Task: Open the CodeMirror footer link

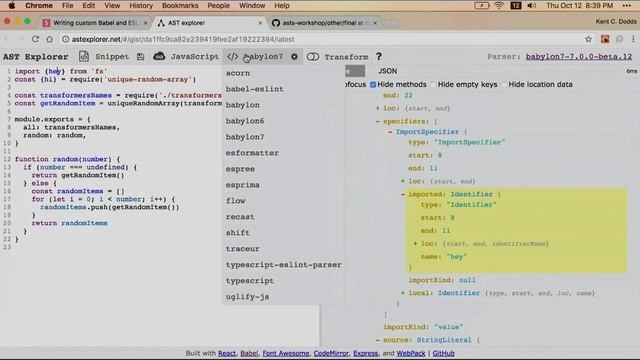Action: (x=331, y=353)
